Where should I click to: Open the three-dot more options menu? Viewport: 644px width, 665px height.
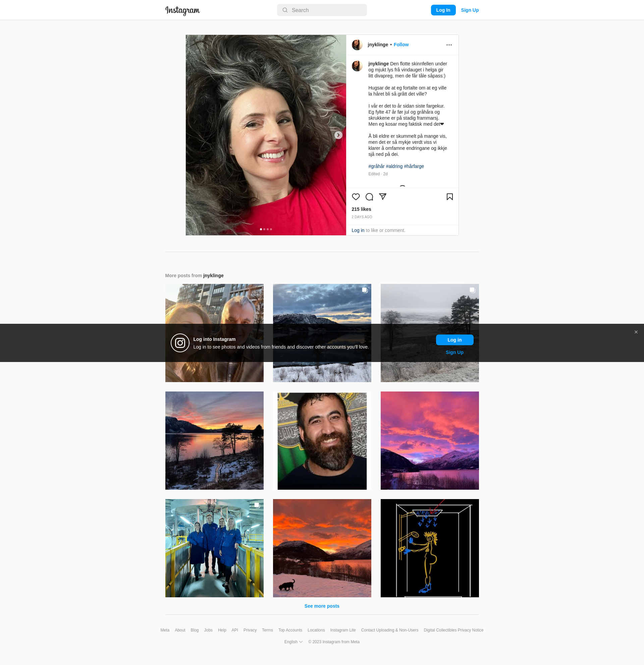tap(449, 45)
